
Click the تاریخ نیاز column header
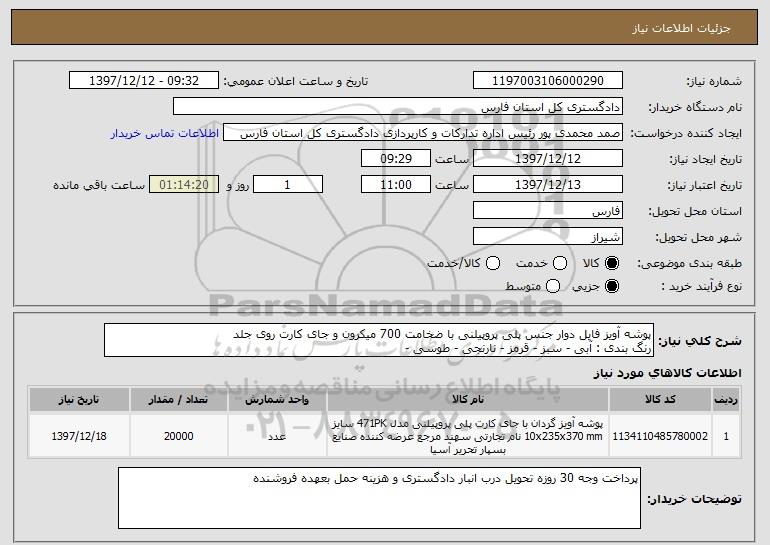tap(79, 400)
